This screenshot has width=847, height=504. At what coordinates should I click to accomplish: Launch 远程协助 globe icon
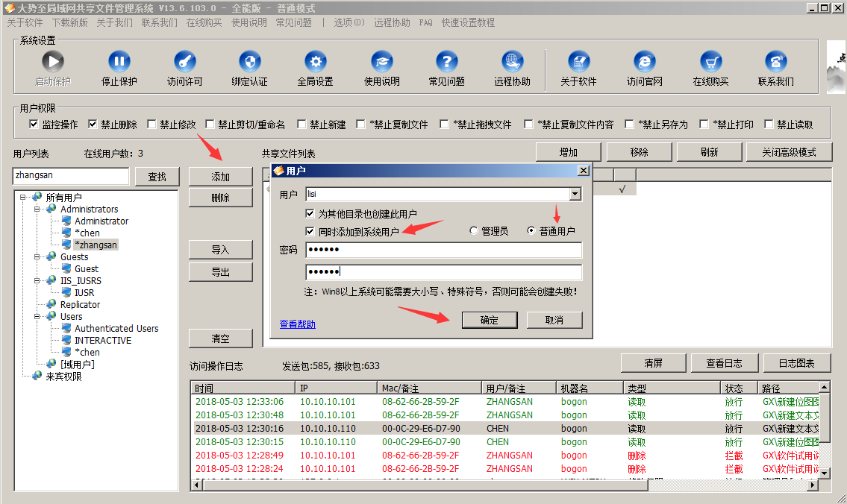tap(512, 62)
